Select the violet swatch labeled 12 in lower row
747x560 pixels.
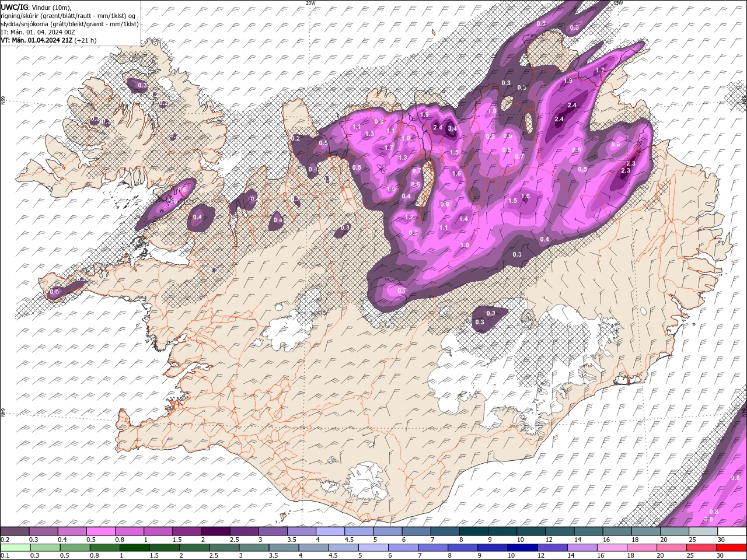click(x=553, y=548)
